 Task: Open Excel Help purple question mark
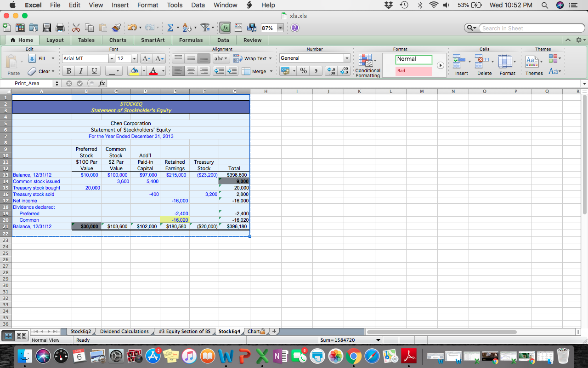point(295,28)
